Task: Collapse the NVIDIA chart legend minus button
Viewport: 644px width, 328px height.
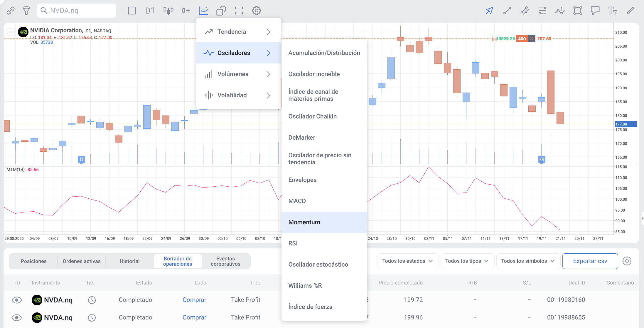Action: (11, 32)
